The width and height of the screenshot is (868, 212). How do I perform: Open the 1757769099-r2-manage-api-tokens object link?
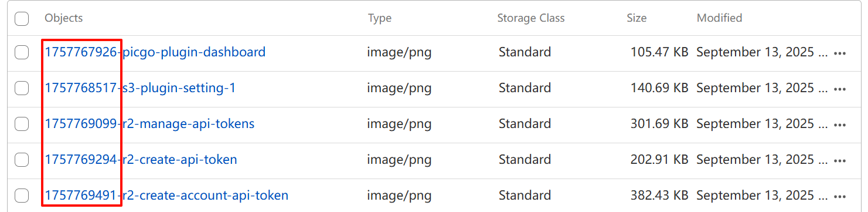pos(150,124)
